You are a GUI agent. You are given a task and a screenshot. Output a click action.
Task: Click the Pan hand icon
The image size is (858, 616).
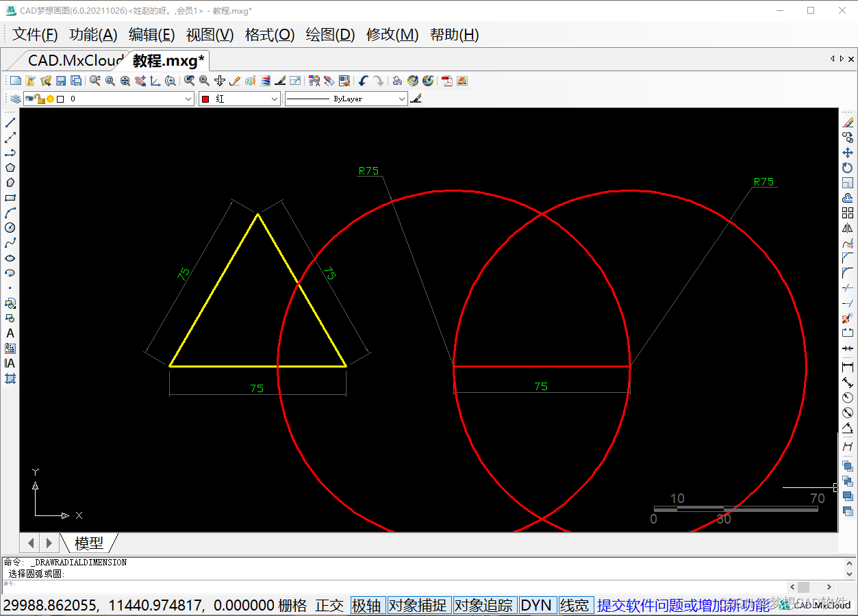pos(140,81)
